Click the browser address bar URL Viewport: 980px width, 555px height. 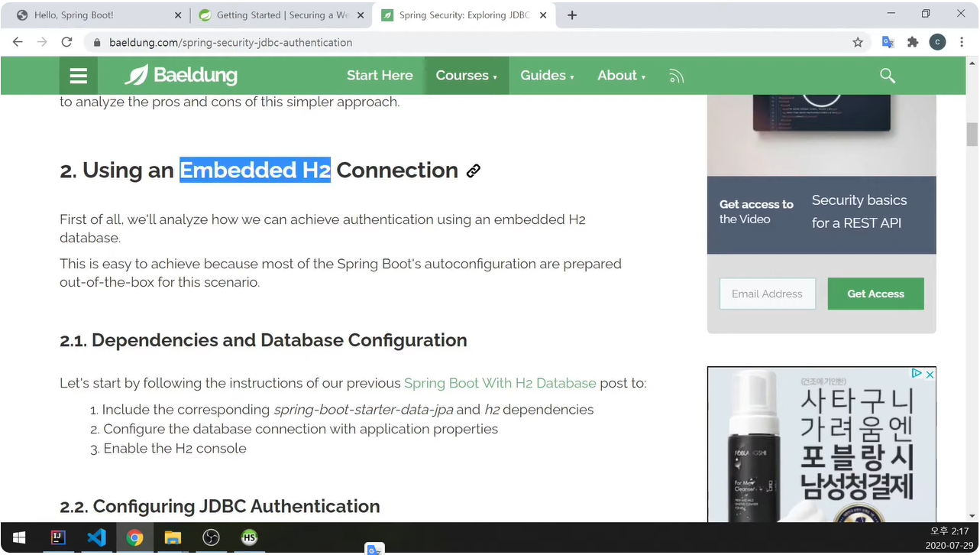pyautogui.click(x=231, y=43)
